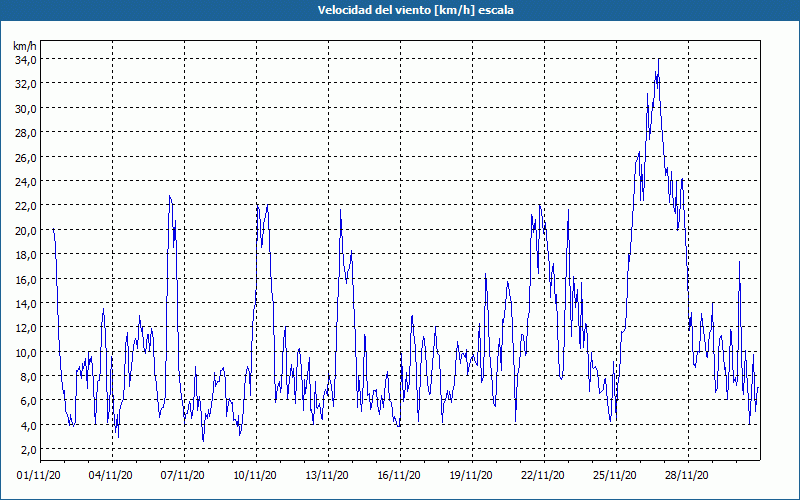Screen dimensions: 800x500
Task: Click the '01/11/20' date label
Action: click(39, 476)
